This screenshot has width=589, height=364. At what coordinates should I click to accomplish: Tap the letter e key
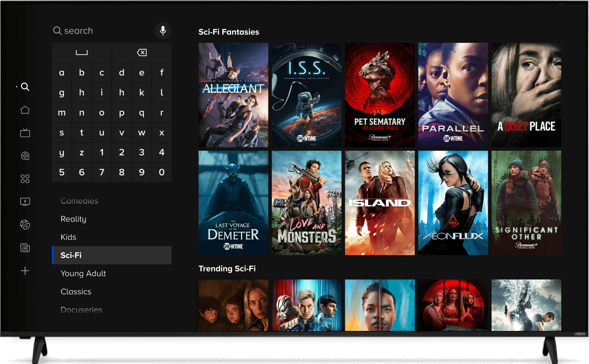(x=142, y=73)
